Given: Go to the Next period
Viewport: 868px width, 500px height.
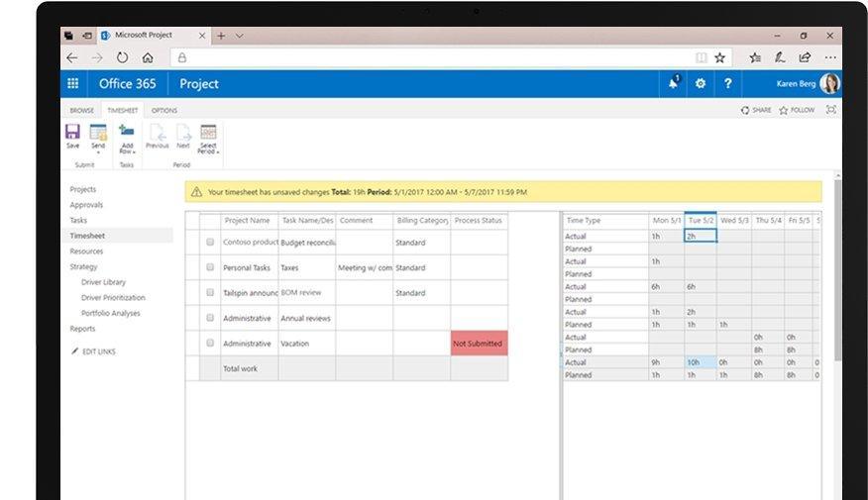Looking at the screenshot, I should click(183, 136).
